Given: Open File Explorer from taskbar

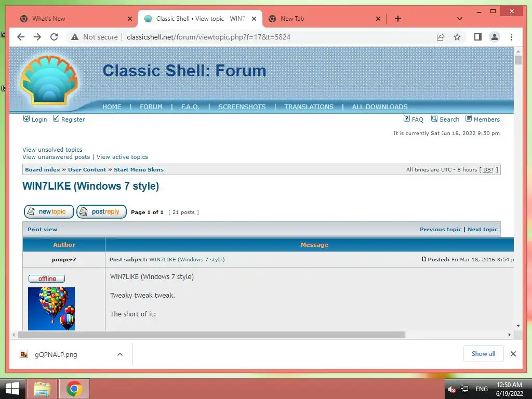Looking at the screenshot, I should point(42,389).
